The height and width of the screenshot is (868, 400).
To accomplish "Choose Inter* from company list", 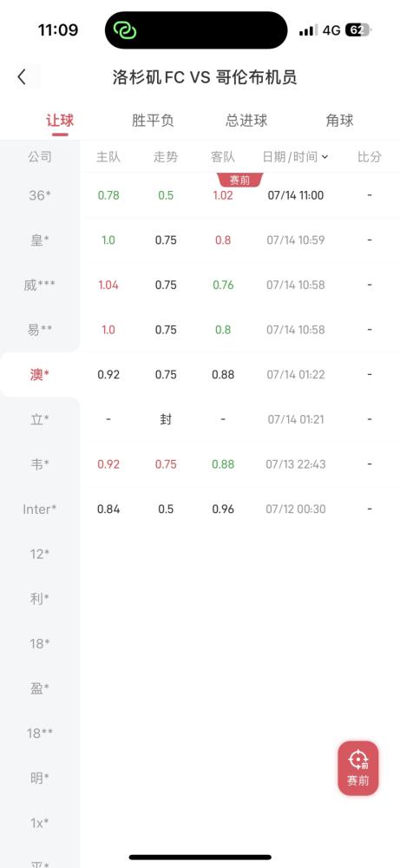I will [x=40, y=509].
